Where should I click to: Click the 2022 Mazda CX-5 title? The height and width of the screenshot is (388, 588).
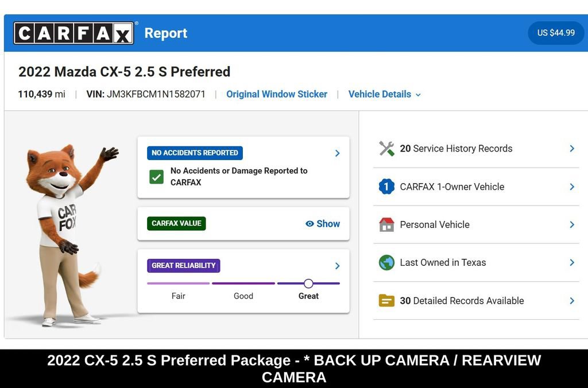pos(124,72)
